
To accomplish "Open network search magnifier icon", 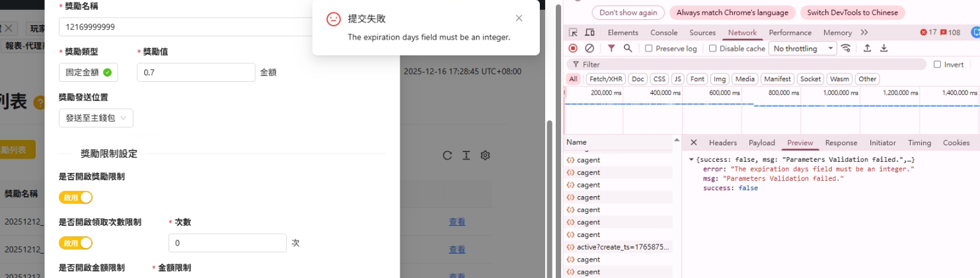I will [x=628, y=48].
